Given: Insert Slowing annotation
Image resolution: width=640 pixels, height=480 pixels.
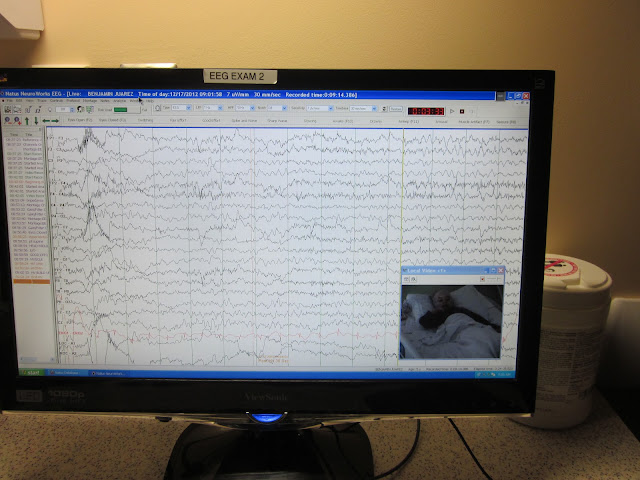Looking at the screenshot, I should coord(310,121).
